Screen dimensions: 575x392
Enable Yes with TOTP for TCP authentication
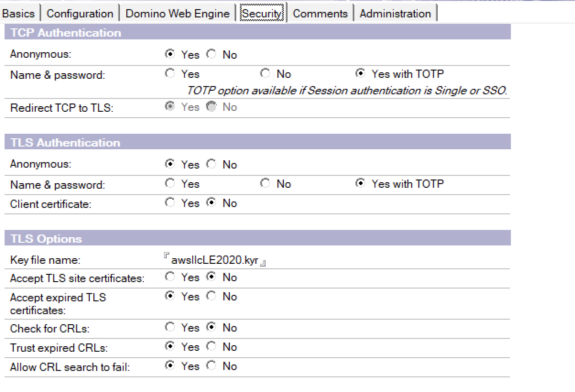click(360, 73)
